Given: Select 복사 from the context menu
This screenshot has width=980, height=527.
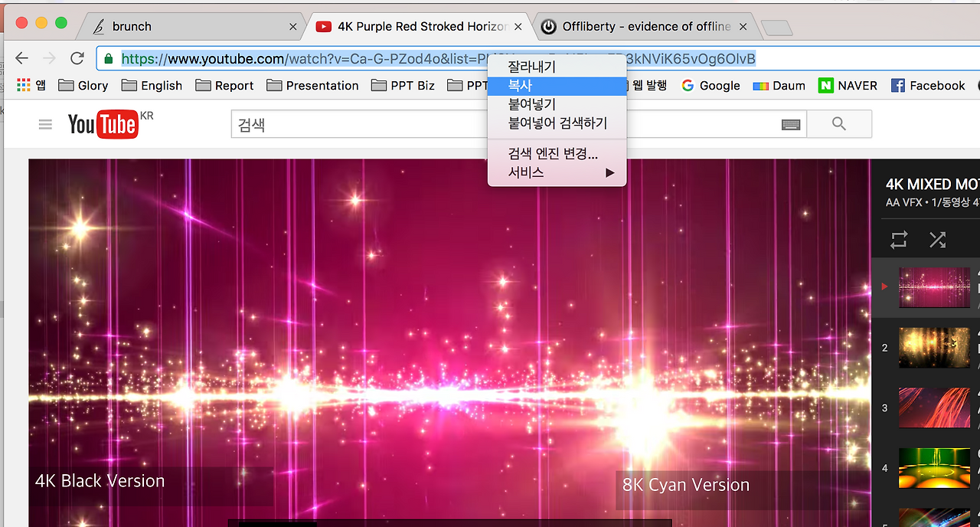Looking at the screenshot, I should [x=557, y=86].
